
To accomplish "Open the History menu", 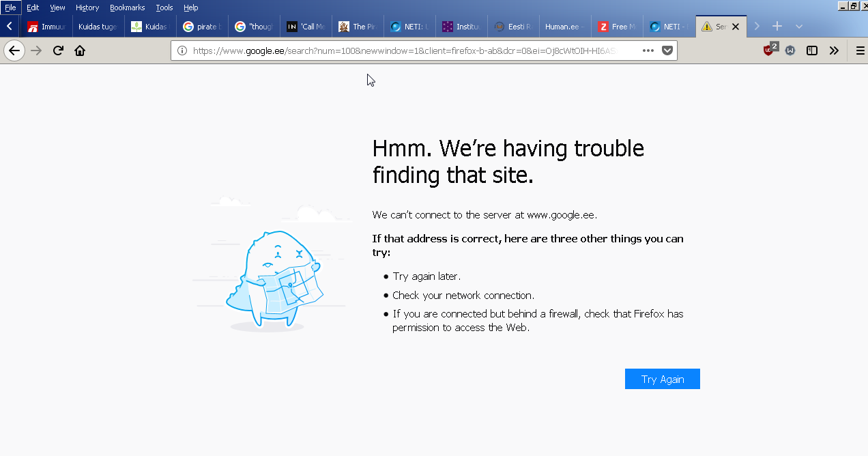I will point(87,8).
